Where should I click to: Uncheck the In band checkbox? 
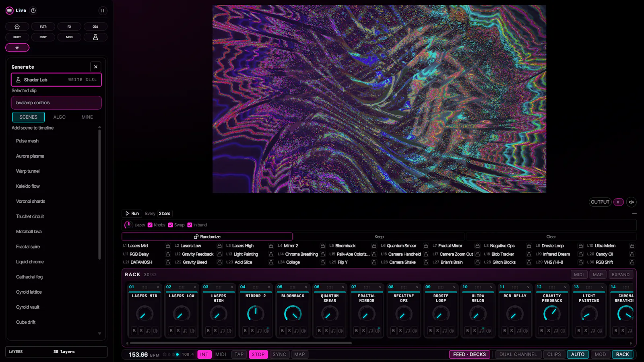(x=190, y=225)
